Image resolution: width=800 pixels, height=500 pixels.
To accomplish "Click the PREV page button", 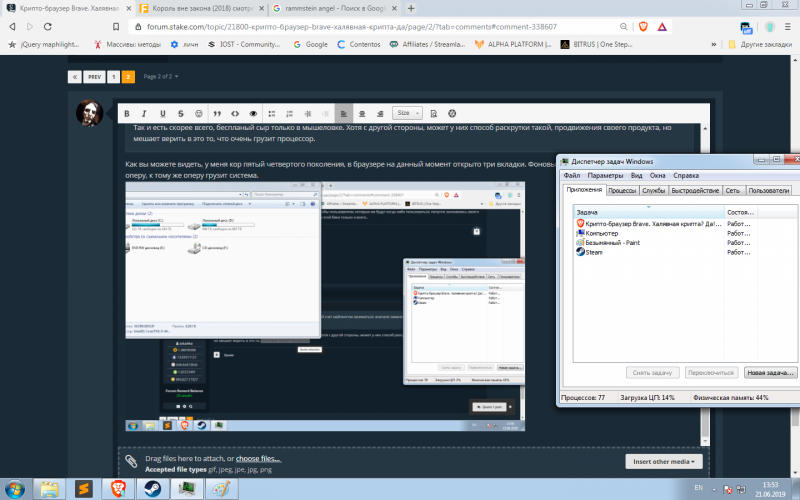I will click(94, 77).
